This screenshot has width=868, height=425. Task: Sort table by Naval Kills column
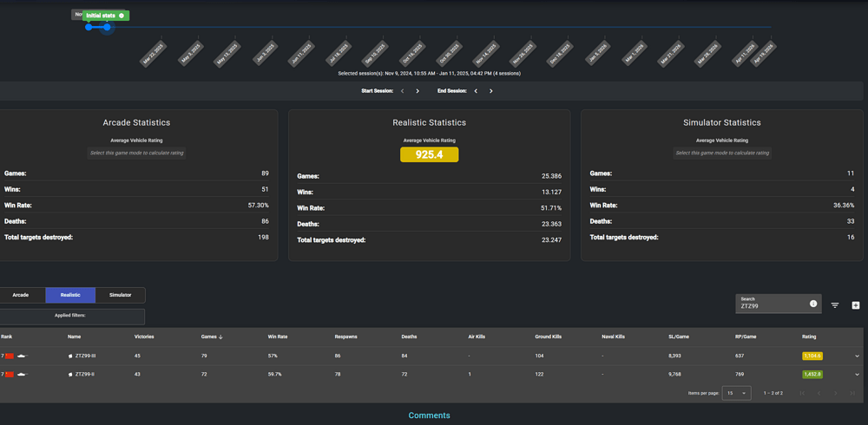point(614,337)
